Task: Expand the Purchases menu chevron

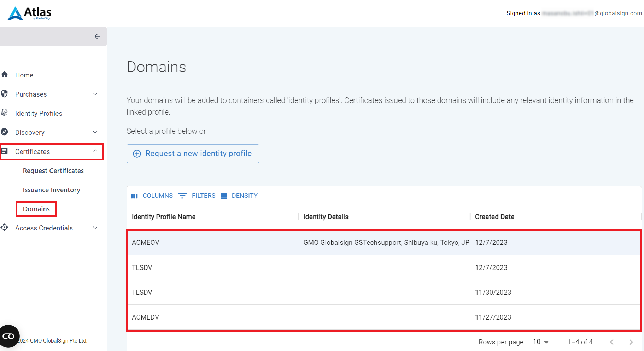Action: [95, 94]
